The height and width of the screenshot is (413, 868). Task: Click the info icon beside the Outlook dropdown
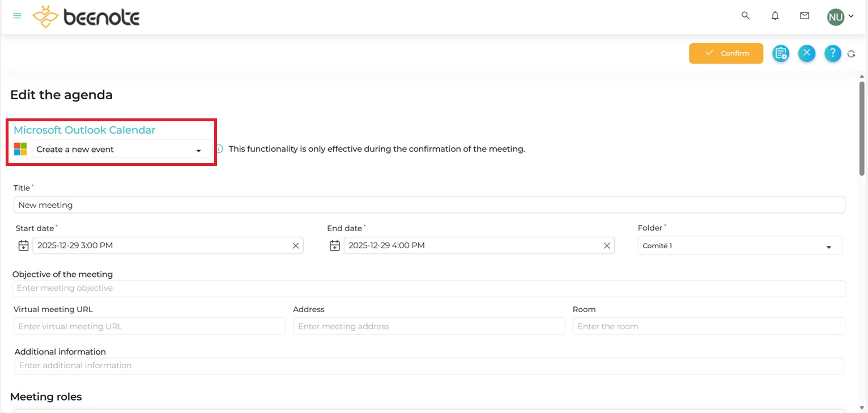coord(218,148)
